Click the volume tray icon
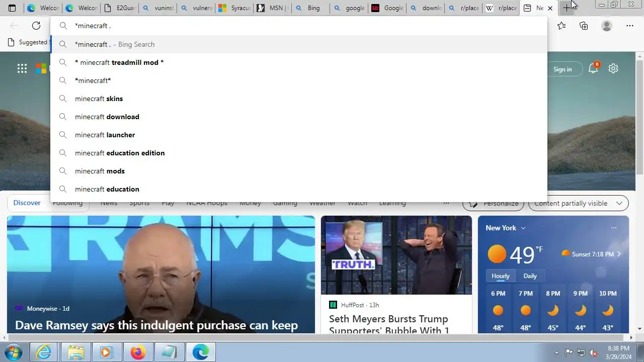The image size is (644, 362). click(594, 352)
